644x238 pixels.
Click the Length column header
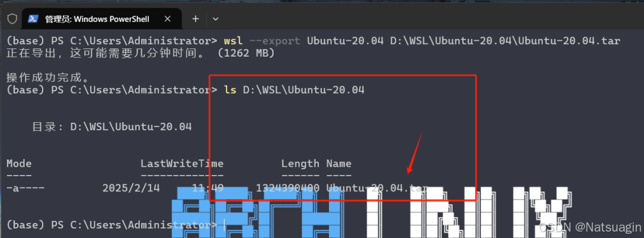[300, 164]
